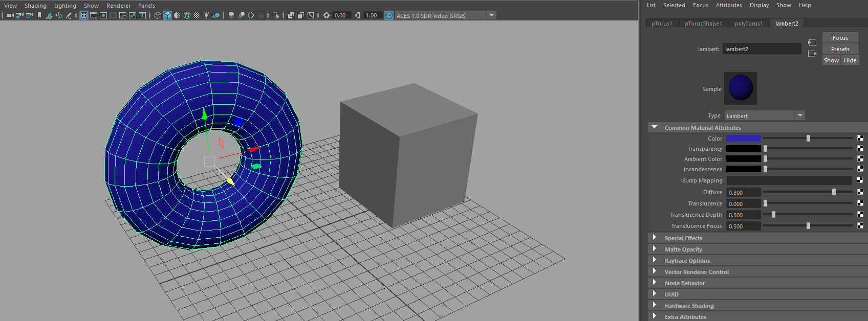Click the go to output connection icon

click(812, 54)
